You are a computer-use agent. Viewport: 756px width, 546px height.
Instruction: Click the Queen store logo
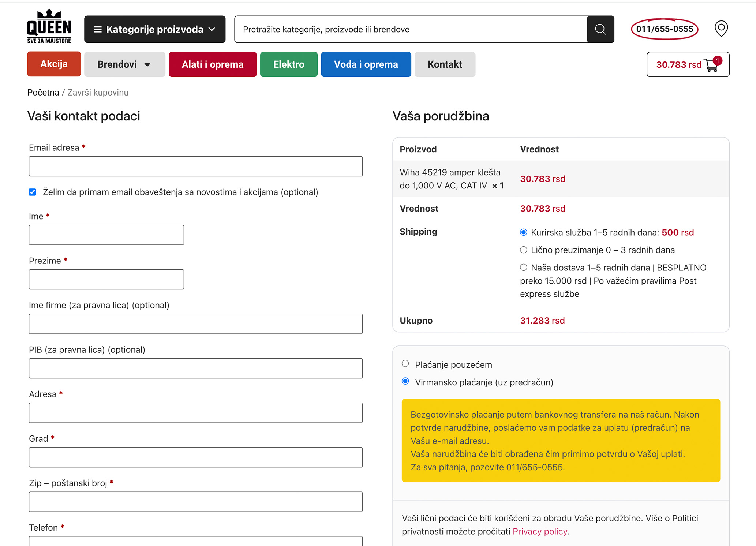pos(49,26)
